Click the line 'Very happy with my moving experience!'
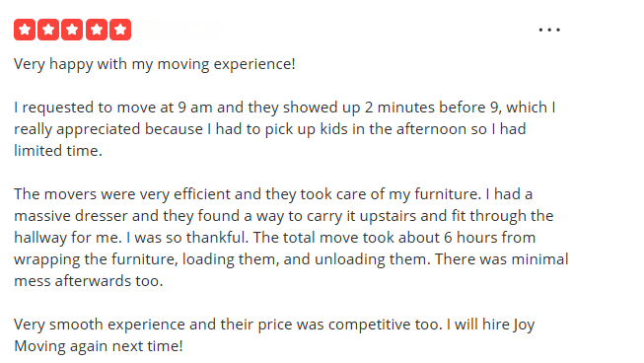 (155, 64)
